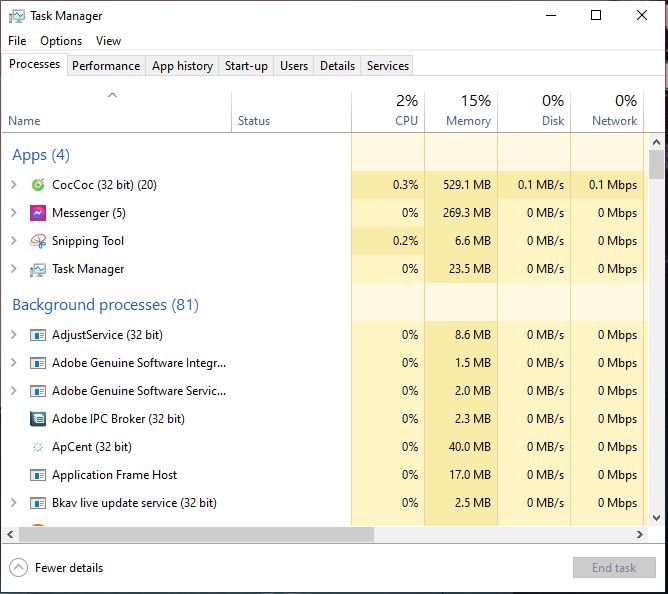Select the Processes tab

[35, 64]
